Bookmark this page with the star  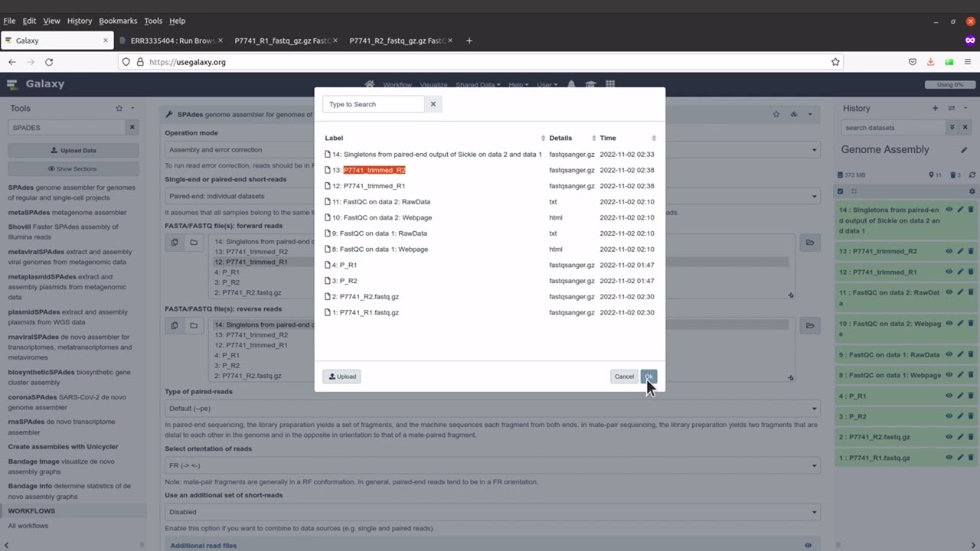(835, 62)
